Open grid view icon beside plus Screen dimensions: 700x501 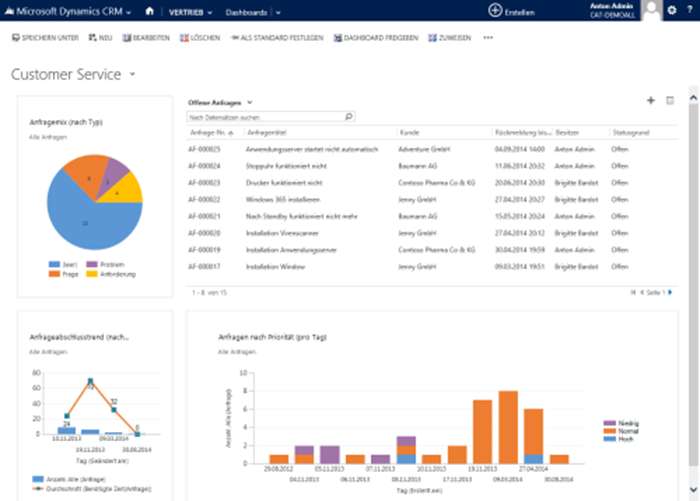[x=670, y=101]
